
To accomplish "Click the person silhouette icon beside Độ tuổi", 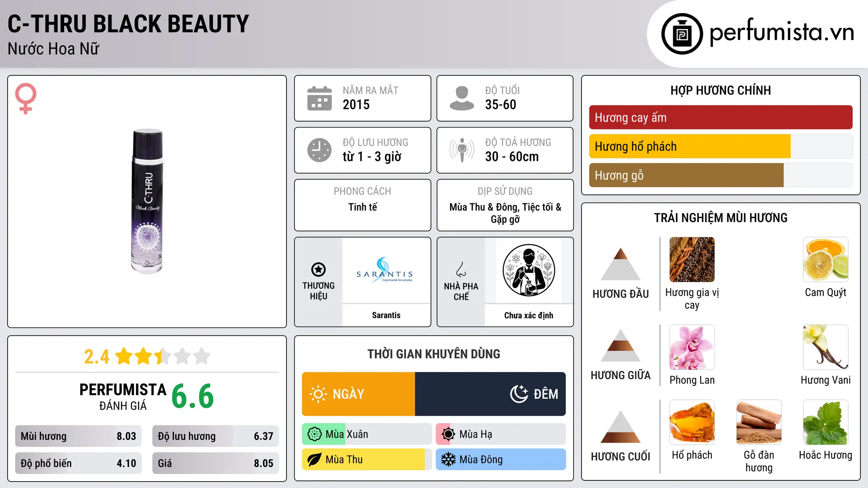I will [462, 98].
